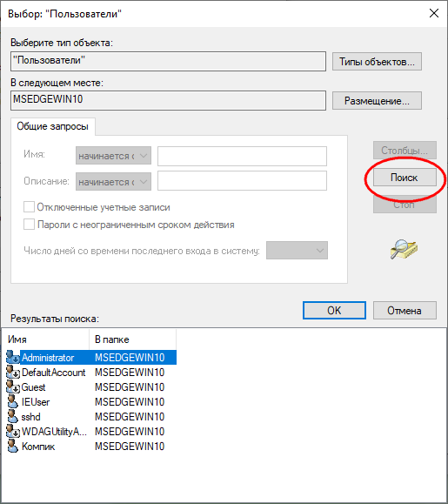Open the Описание condition dropdown

tap(113, 182)
